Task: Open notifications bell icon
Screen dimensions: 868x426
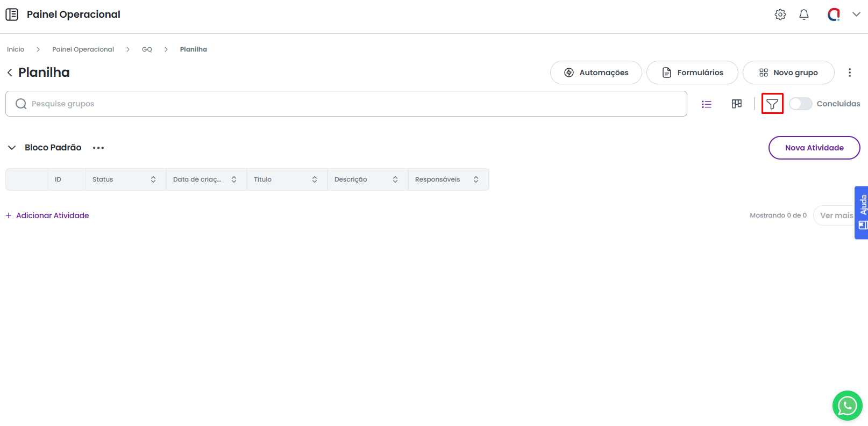Action: [x=804, y=15]
